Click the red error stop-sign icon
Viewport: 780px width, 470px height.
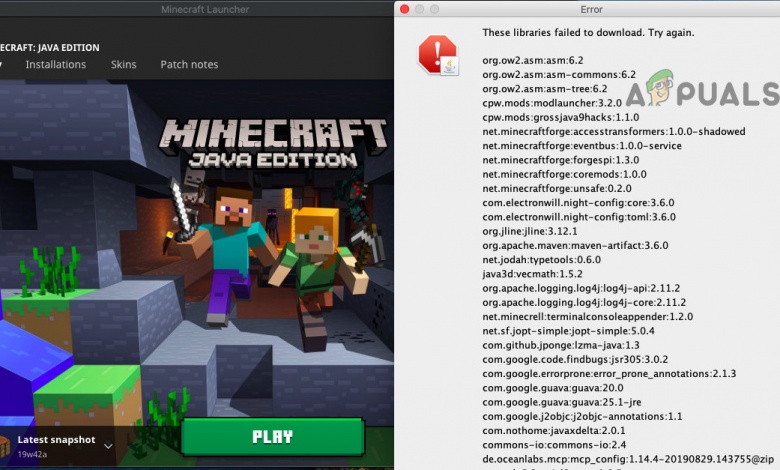(x=438, y=55)
